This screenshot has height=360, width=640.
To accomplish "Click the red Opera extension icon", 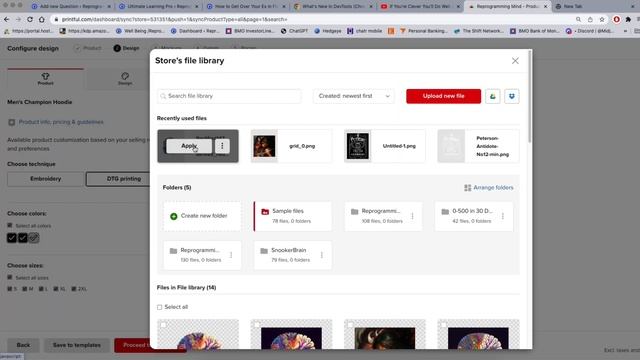I will (616, 19).
